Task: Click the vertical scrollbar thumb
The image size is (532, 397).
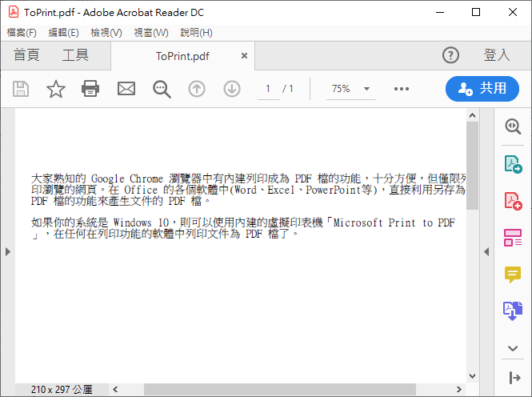Action: pyautogui.click(x=472, y=166)
